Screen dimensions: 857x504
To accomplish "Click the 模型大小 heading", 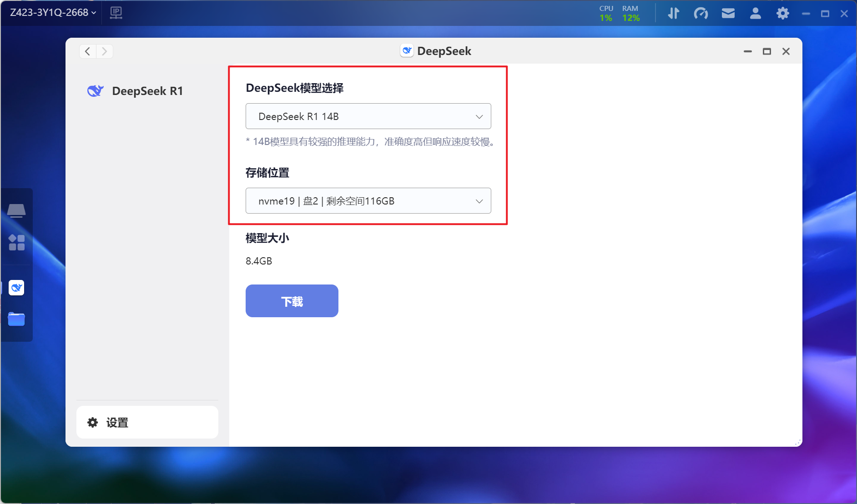I will (267, 238).
